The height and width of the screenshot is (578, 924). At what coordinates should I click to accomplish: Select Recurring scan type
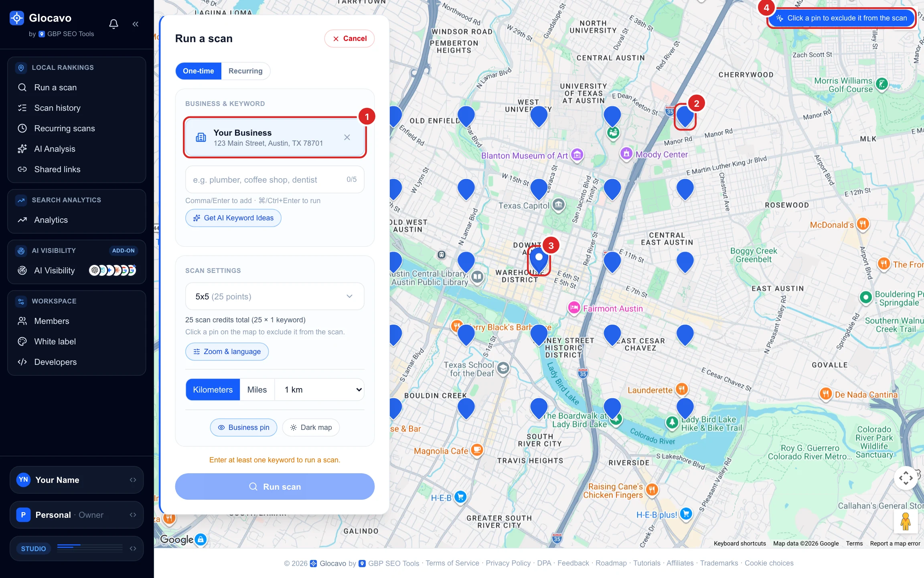(245, 71)
